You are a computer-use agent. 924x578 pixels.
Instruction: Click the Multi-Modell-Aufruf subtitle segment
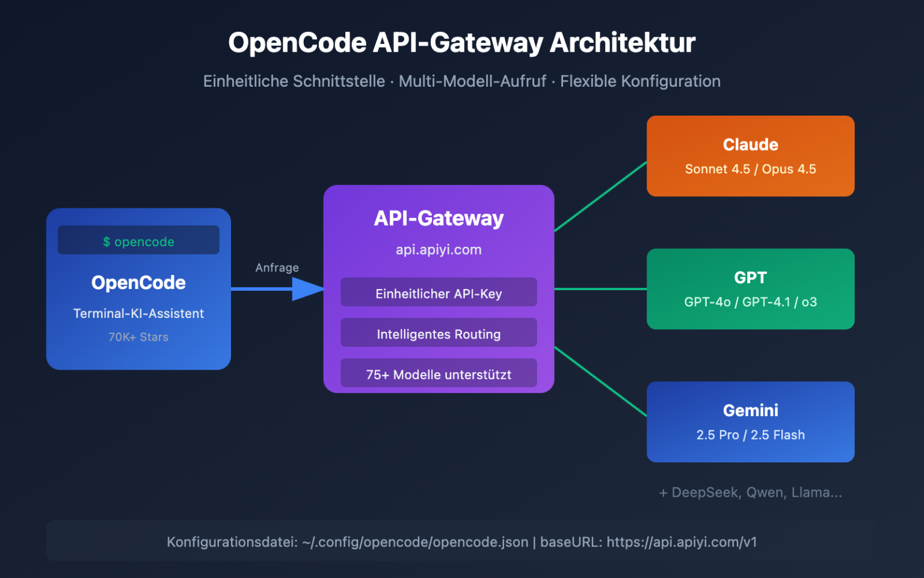pos(472,81)
